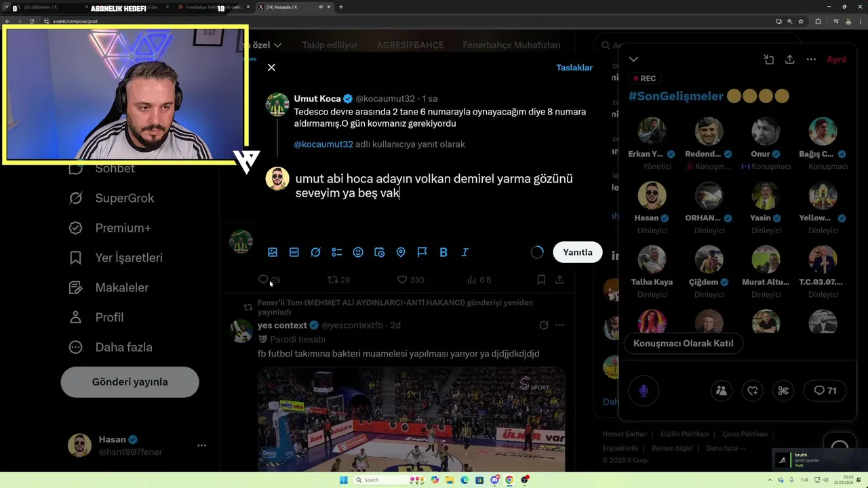Insert a GIF into the reply
Viewport: 868px width, 488px height.
click(x=294, y=252)
